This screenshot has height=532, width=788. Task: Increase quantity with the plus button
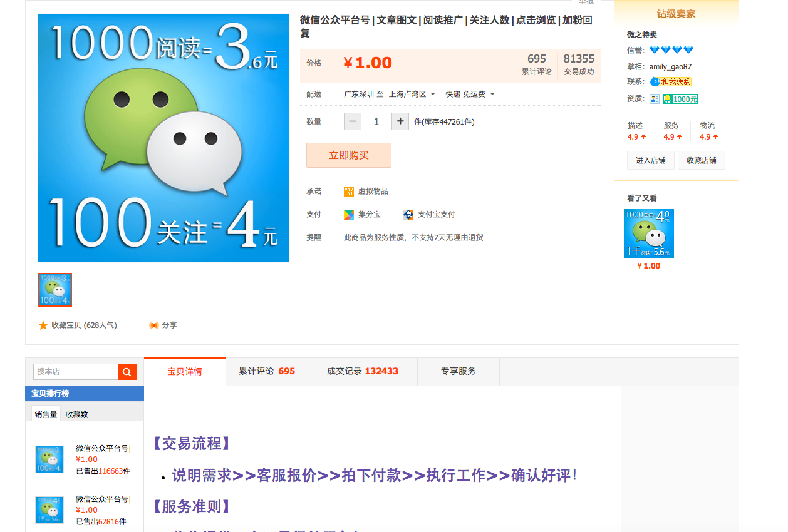pos(400,121)
